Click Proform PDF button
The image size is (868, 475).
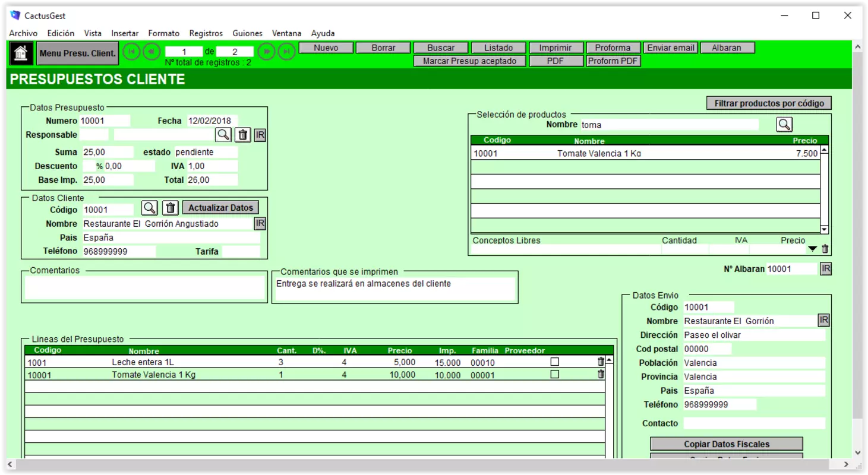tap(613, 61)
